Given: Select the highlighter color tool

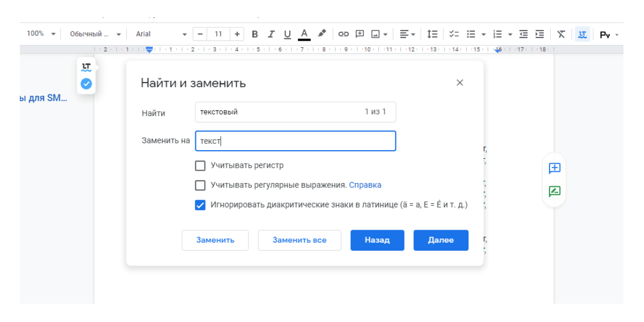Looking at the screenshot, I should (x=321, y=34).
